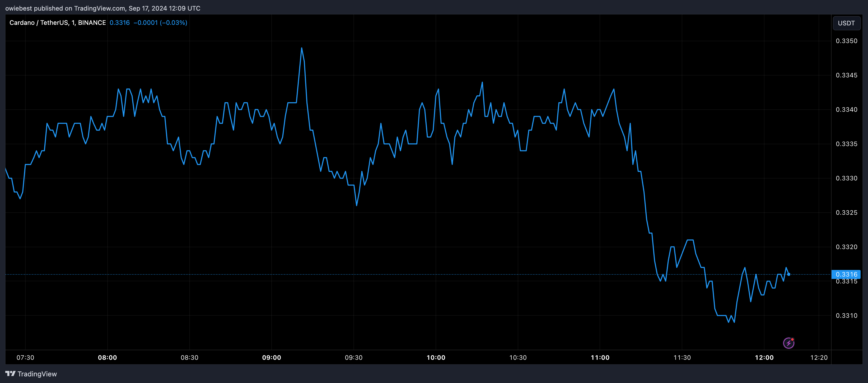Click the BINANCE exchange name in the legend

[x=92, y=22]
